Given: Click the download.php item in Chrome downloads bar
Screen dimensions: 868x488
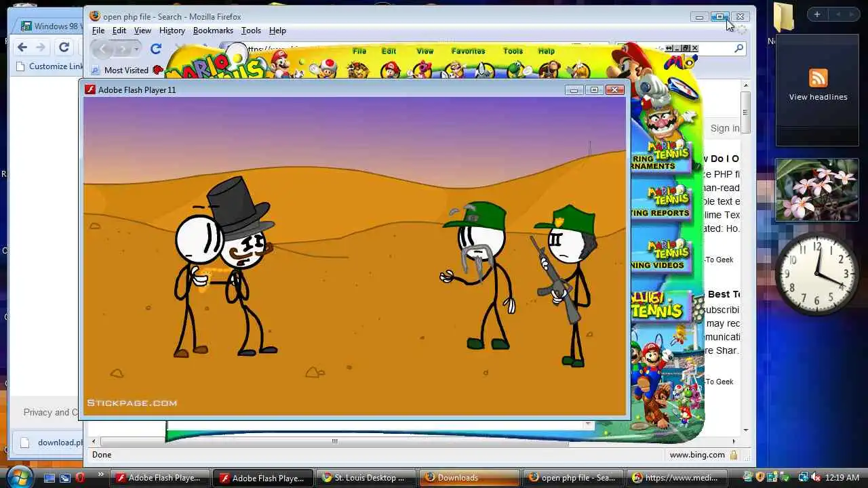Looking at the screenshot, I should pyautogui.click(x=51, y=443).
